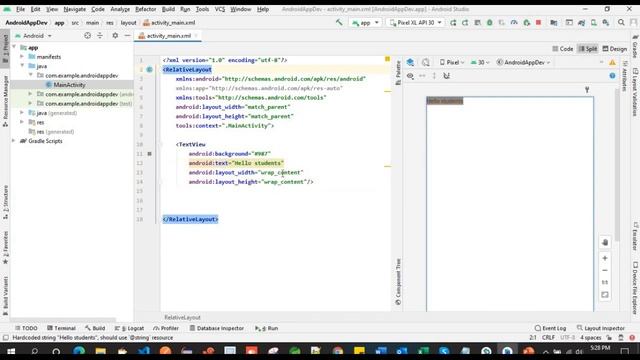Viewport: 640px width, 360px height.
Task: Click the yellow warning triangle in preview
Action: (612, 62)
